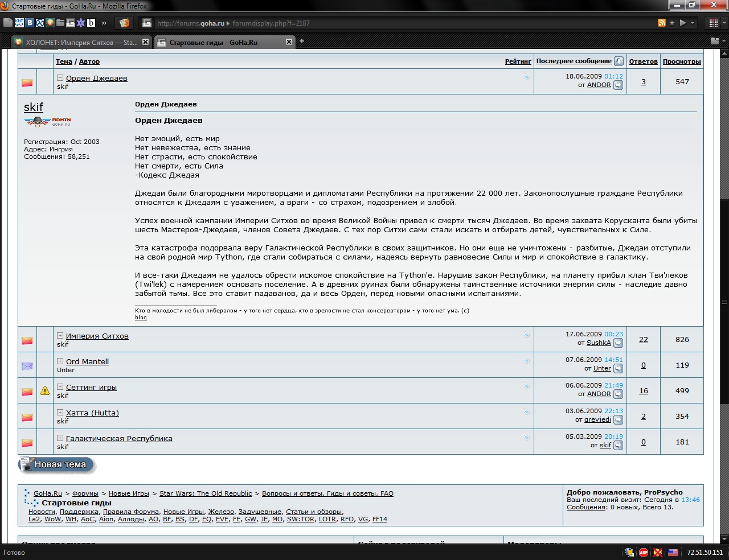The height and width of the screenshot is (560, 729).
Task: Expand the Сеттинг игры thread preview
Action: (x=60, y=387)
